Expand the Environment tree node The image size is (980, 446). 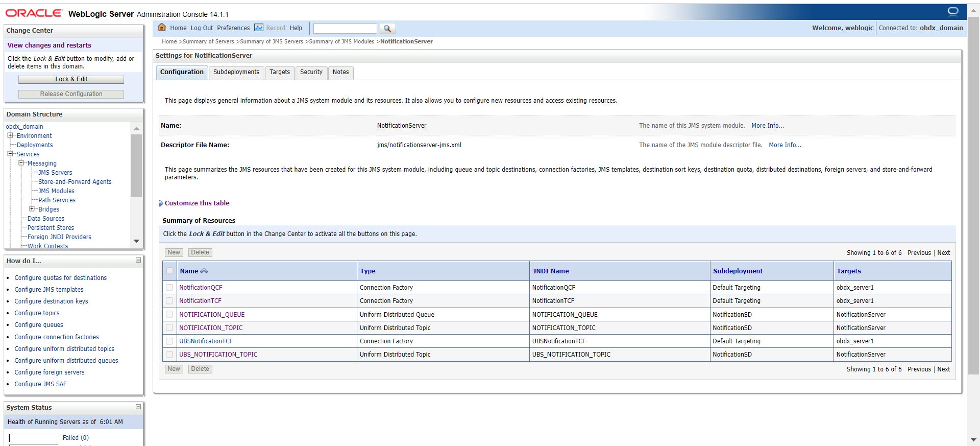pos(10,135)
